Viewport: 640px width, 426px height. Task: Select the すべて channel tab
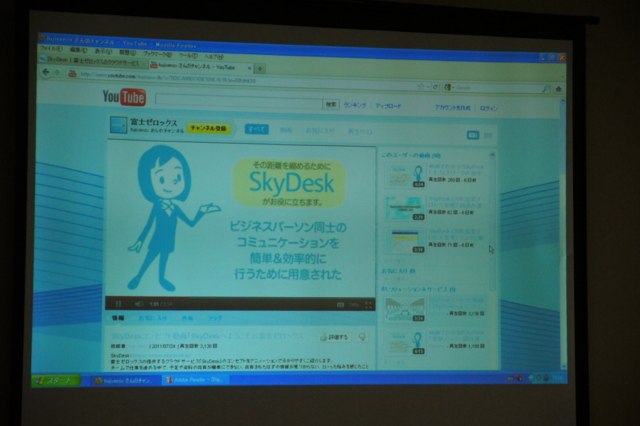pos(257,129)
